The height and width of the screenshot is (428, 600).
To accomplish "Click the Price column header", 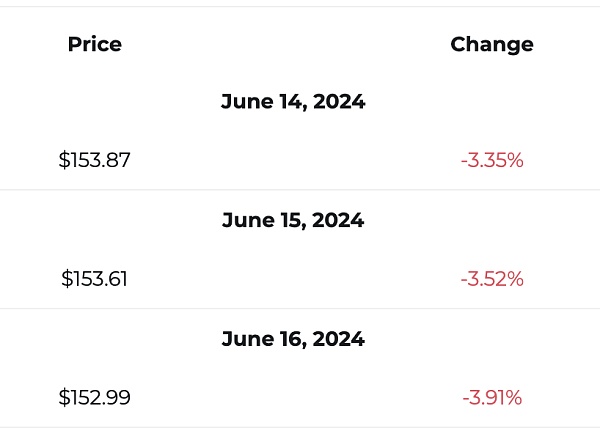I will 95,44.
